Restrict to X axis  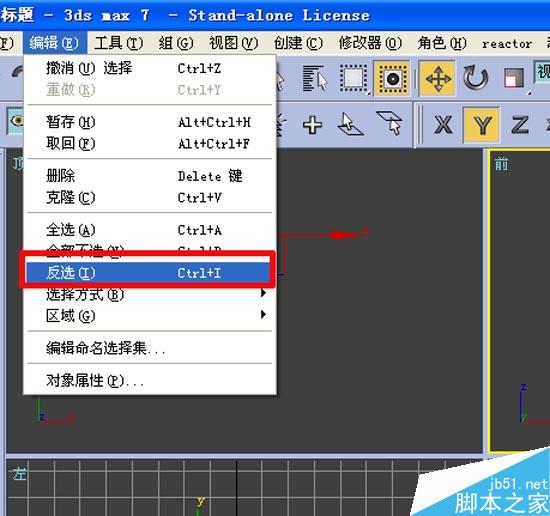coord(443,125)
